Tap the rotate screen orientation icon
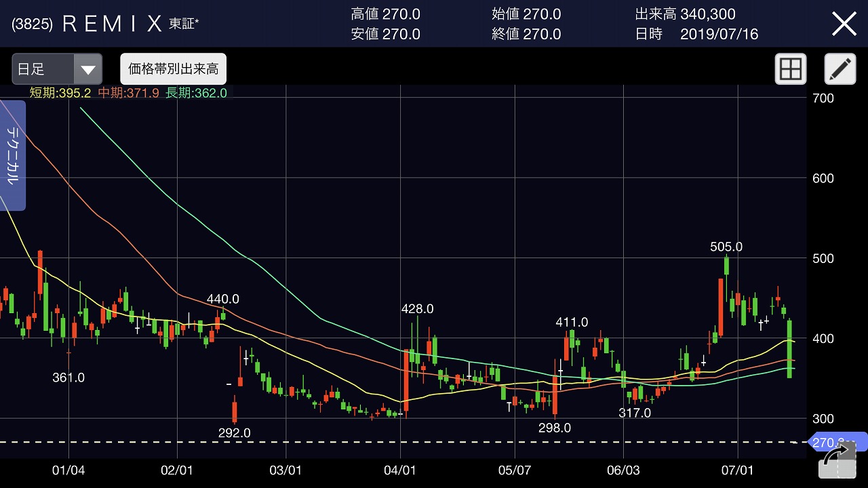This screenshot has height=488, width=868. point(837,462)
